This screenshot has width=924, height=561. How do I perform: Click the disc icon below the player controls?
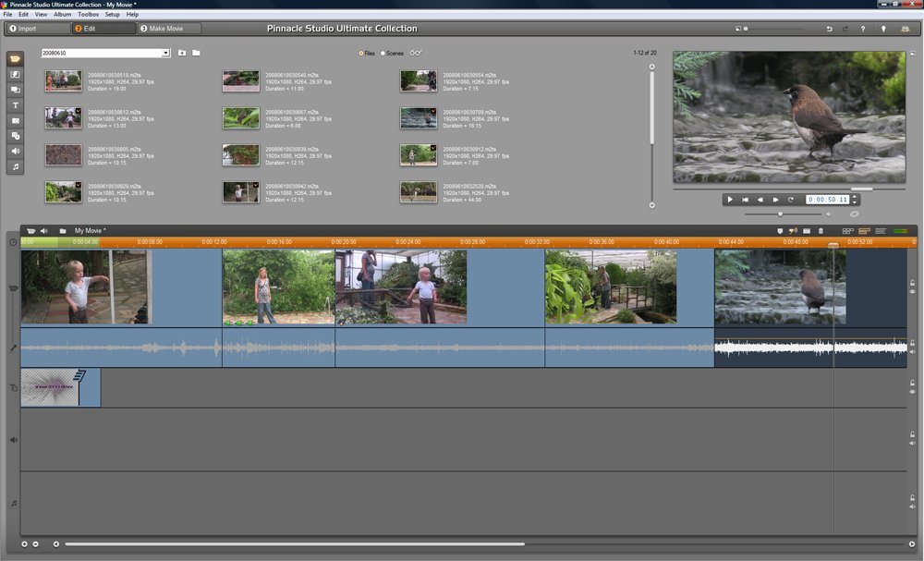854,213
